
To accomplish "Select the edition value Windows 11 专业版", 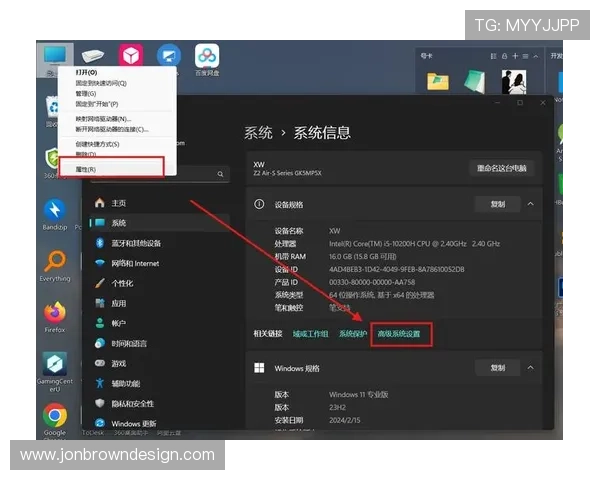I will click(x=359, y=395).
